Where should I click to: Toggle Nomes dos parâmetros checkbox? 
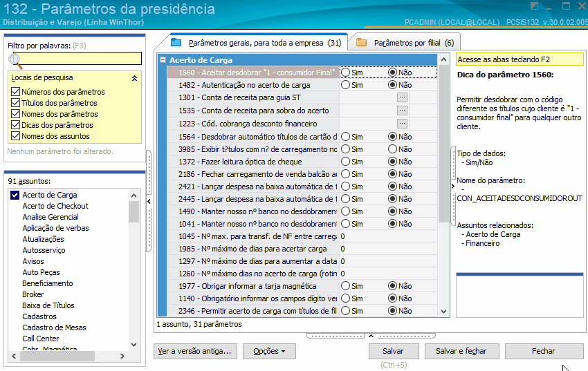pyautogui.click(x=15, y=114)
